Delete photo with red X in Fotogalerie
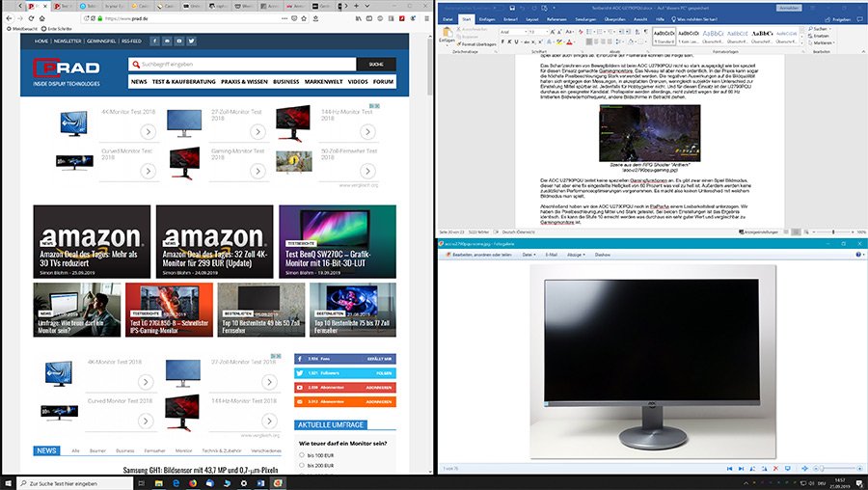Image resolution: width=868 pixels, height=490 pixels. [x=775, y=469]
